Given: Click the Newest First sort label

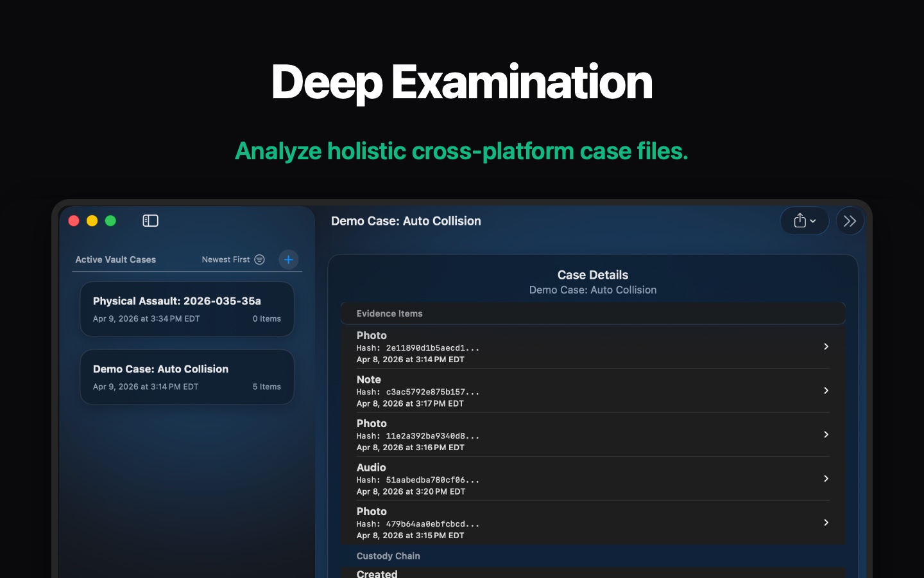Looking at the screenshot, I should click(225, 259).
